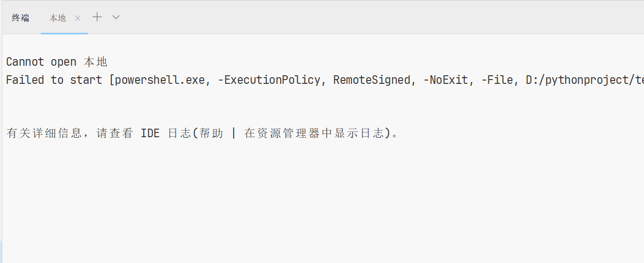
Task: Focus the empty terminal area below the message
Action: click(x=323, y=200)
